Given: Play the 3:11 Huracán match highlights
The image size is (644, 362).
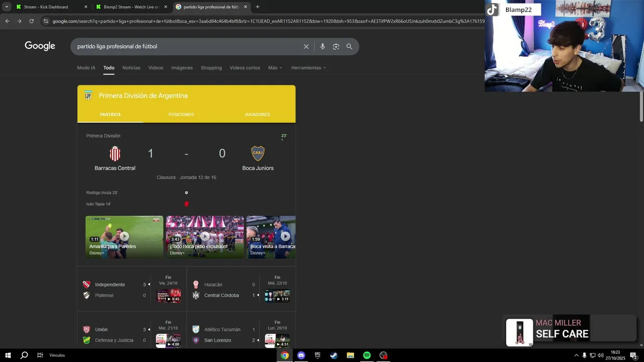Looking at the screenshot, I should click(x=278, y=296).
